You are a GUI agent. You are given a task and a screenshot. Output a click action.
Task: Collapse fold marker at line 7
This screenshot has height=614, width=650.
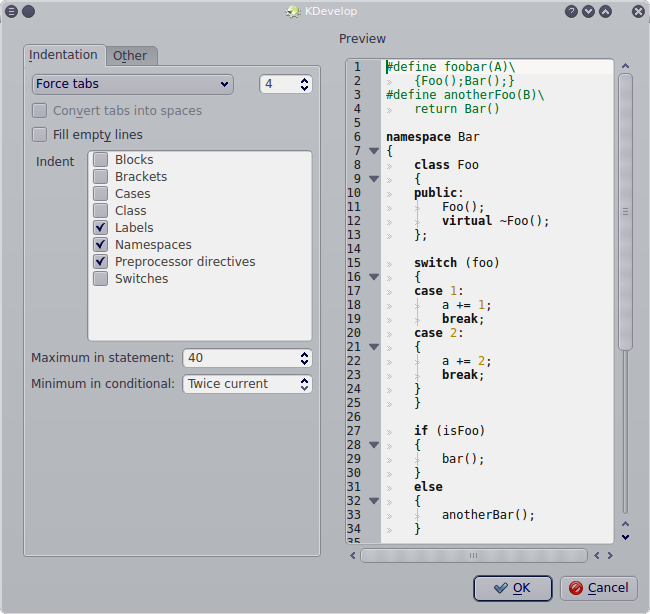click(x=374, y=151)
